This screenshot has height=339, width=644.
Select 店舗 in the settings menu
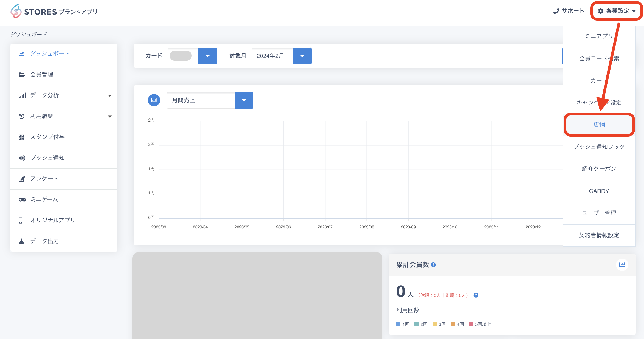pos(599,125)
